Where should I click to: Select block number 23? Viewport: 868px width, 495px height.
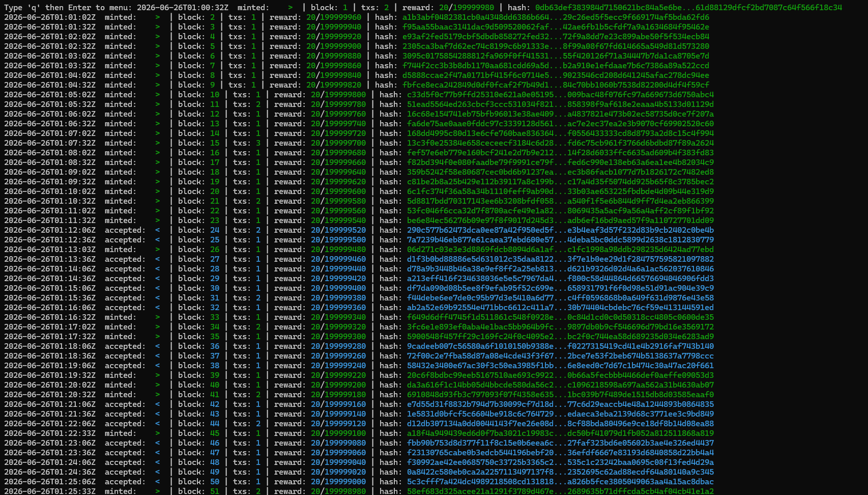pos(215,221)
